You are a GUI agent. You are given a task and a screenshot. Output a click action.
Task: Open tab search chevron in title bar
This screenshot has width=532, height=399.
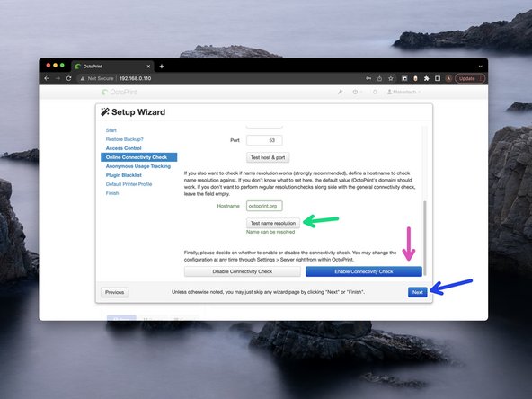(481, 66)
